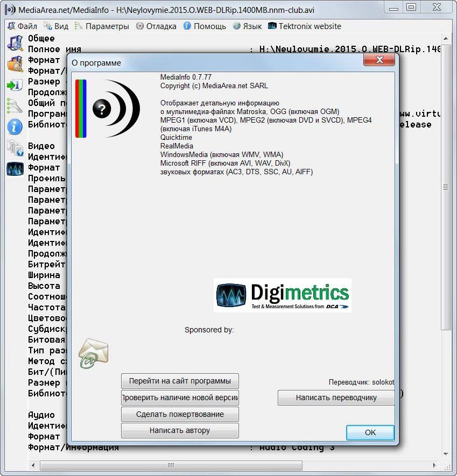
Task: Open the Параметры menu
Action: tap(102, 26)
